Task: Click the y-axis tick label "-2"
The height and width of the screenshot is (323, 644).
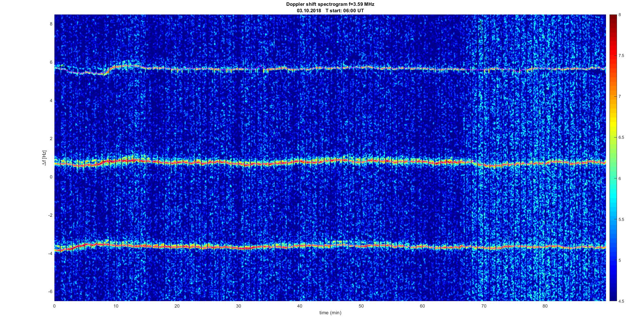Action: coord(50,215)
